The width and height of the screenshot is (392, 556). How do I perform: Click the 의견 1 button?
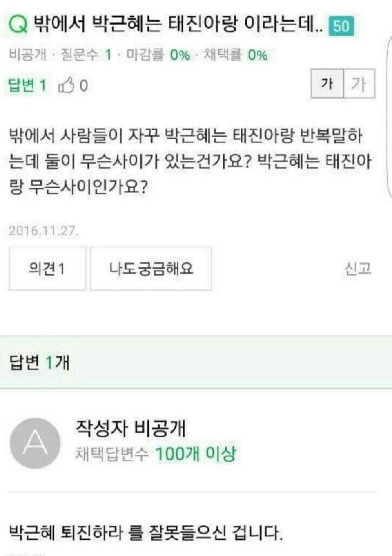pyautogui.click(x=47, y=269)
